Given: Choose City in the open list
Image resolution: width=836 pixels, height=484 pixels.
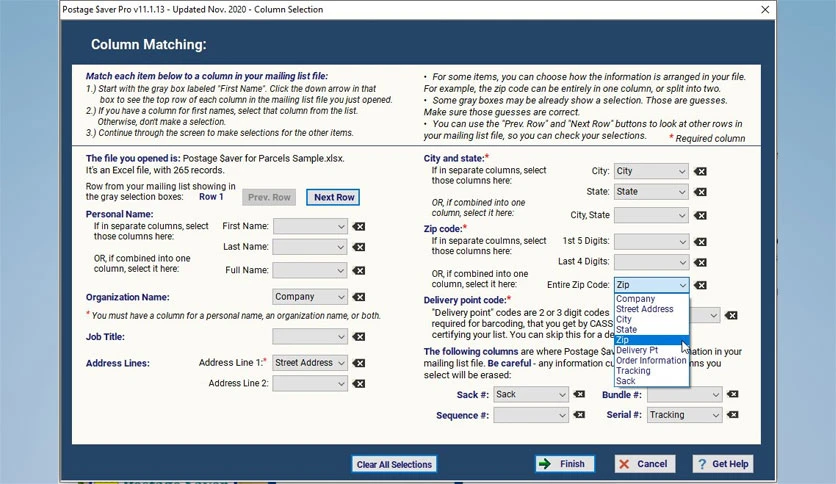Looking at the screenshot, I should click(652, 319).
